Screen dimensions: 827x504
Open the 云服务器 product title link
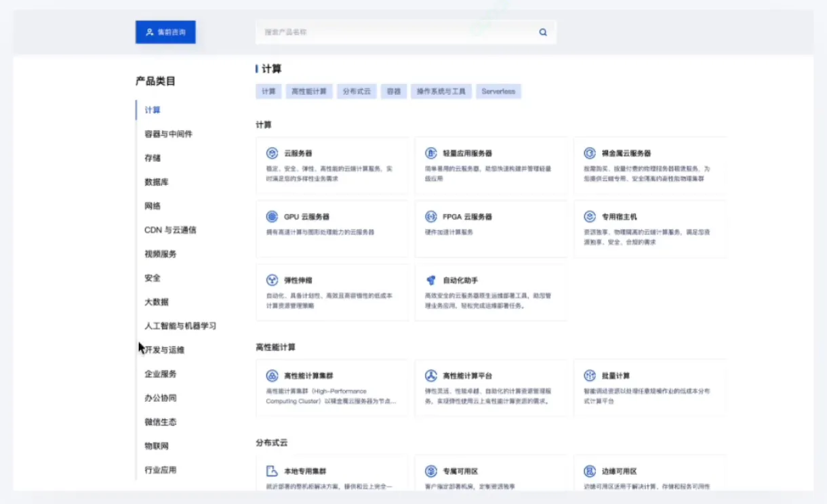298,154
